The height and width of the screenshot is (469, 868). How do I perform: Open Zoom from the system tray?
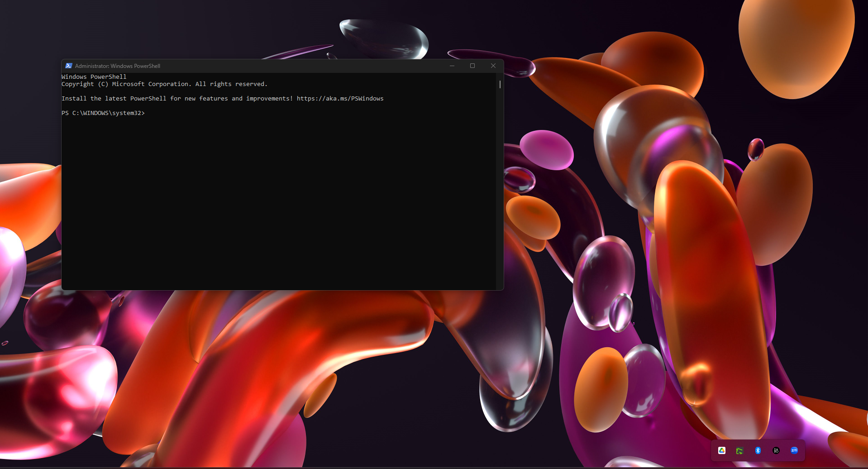(794, 450)
